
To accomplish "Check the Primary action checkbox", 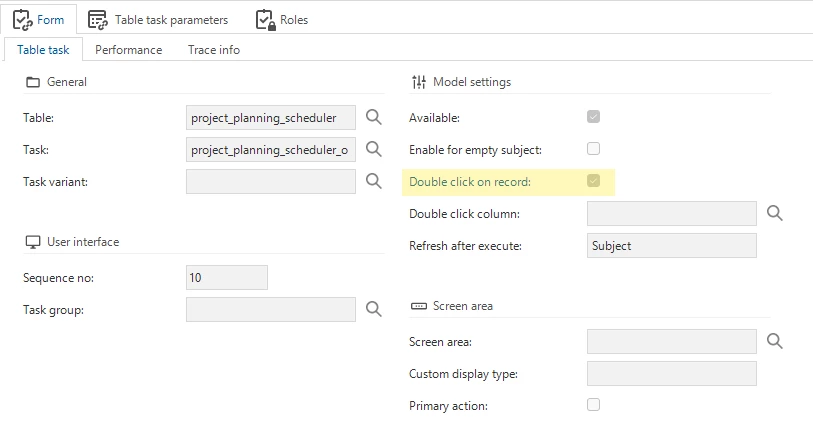I will (x=593, y=405).
